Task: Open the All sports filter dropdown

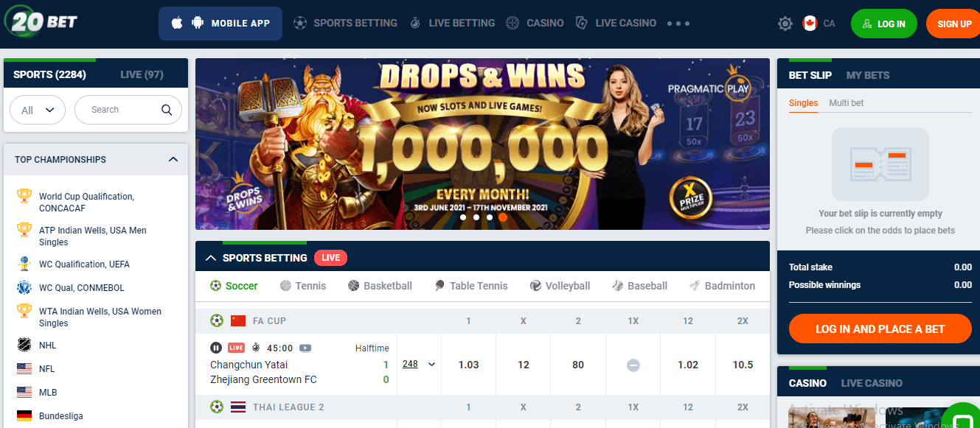Action: click(38, 110)
